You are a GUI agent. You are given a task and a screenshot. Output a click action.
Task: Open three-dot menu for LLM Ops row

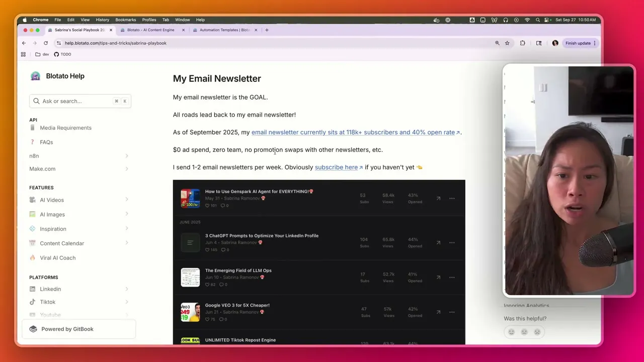click(x=452, y=278)
